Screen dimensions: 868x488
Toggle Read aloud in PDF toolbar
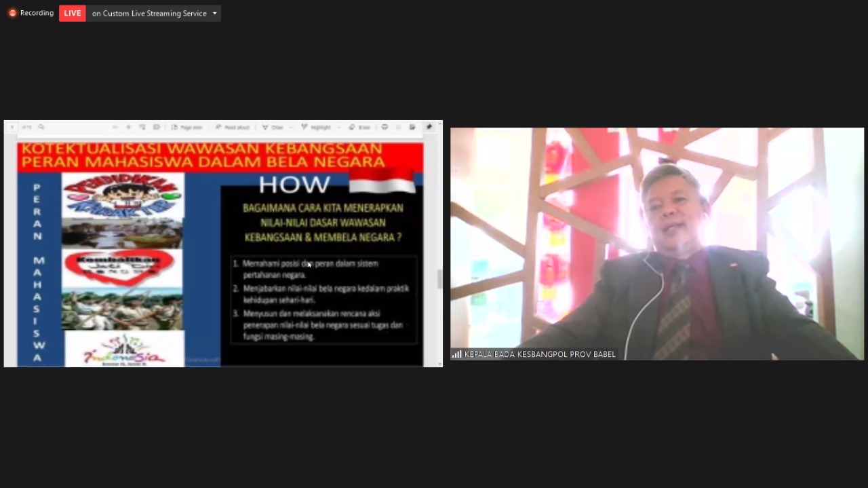(x=233, y=127)
